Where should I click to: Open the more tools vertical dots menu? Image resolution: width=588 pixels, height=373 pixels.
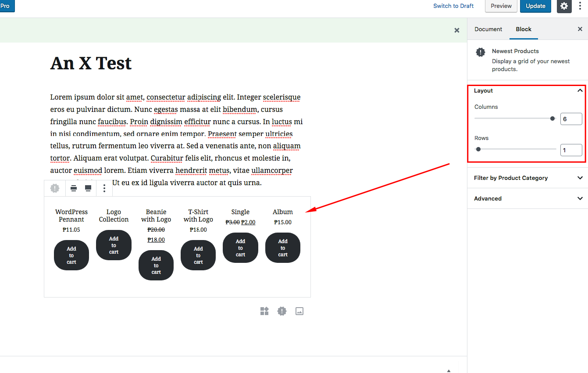tap(580, 6)
